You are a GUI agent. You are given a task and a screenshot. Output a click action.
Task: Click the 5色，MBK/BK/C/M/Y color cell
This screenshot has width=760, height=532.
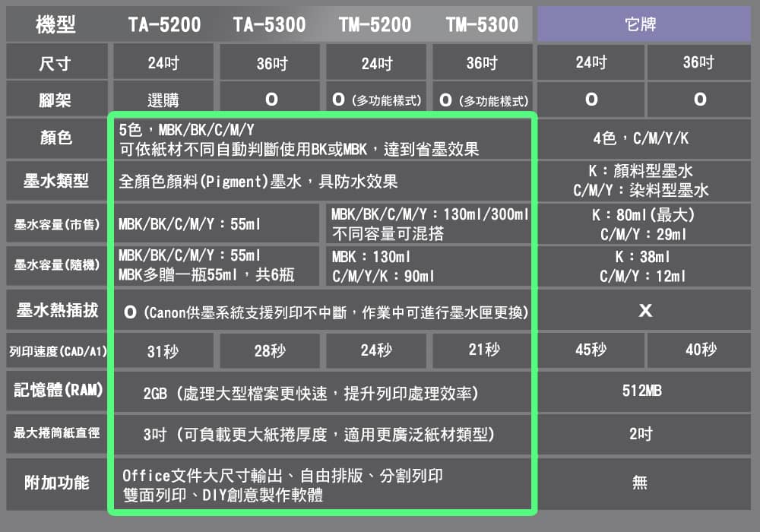(322, 140)
